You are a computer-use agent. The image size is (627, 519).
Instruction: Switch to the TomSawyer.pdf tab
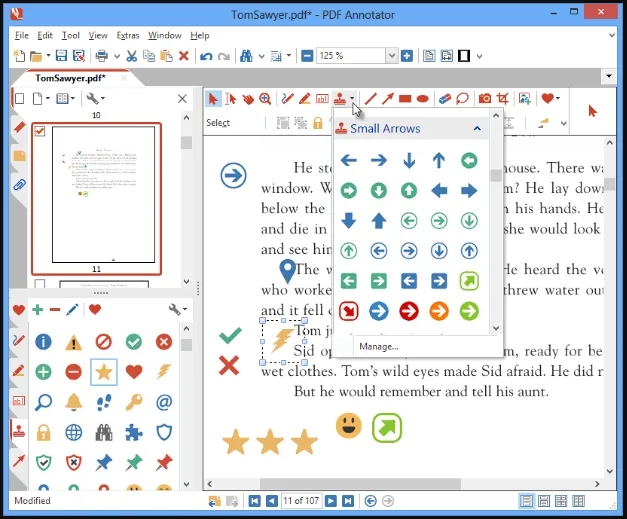[70, 78]
